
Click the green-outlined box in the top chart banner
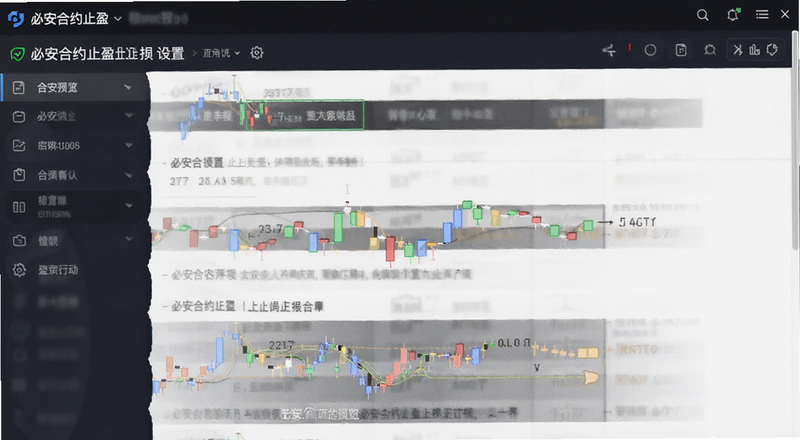(x=305, y=115)
